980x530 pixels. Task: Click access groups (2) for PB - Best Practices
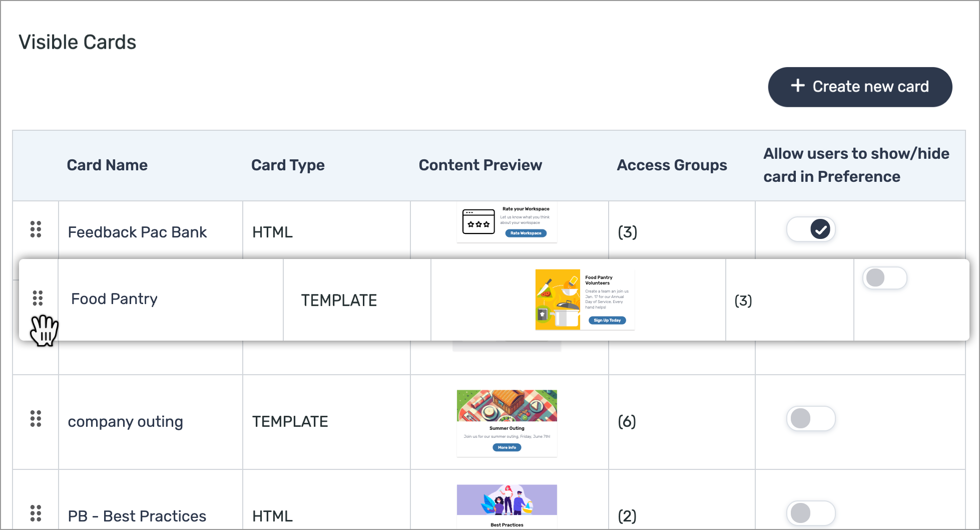click(x=627, y=516)
